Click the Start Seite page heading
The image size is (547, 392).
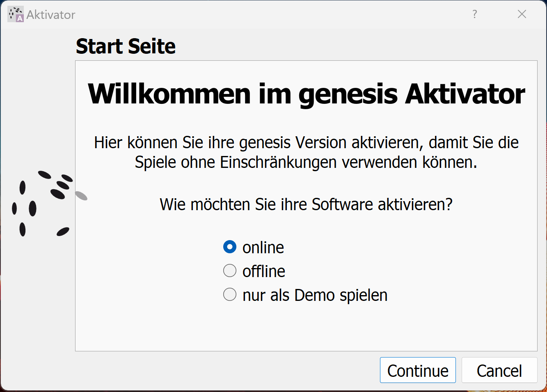click(126, 46)
